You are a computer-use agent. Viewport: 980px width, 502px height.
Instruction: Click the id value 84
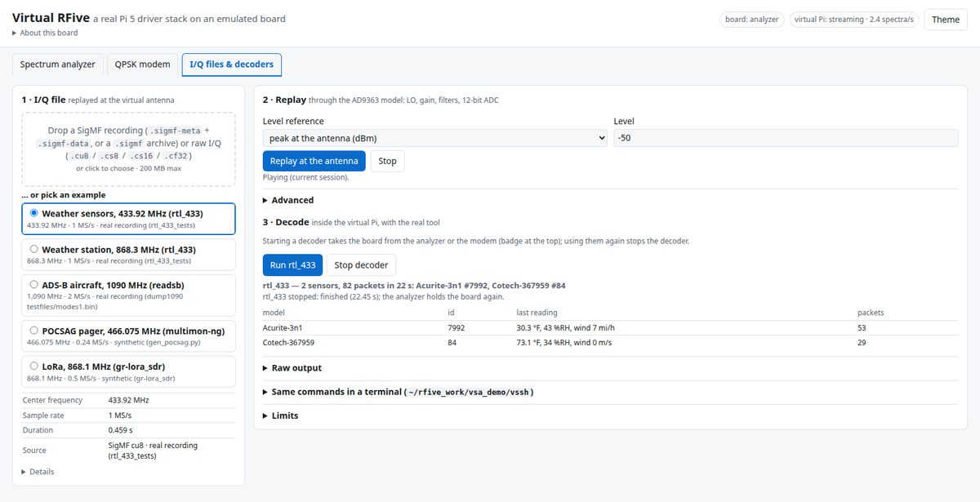452,343
